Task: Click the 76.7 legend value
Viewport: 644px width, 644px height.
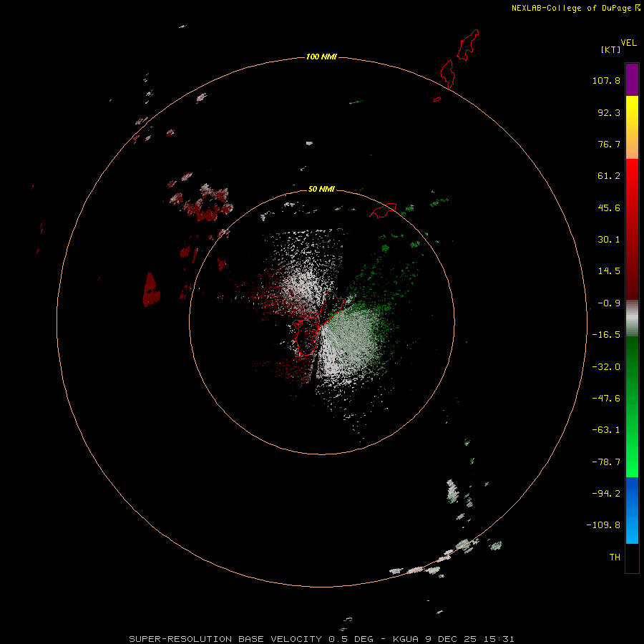Action: [x=609, y=144]
